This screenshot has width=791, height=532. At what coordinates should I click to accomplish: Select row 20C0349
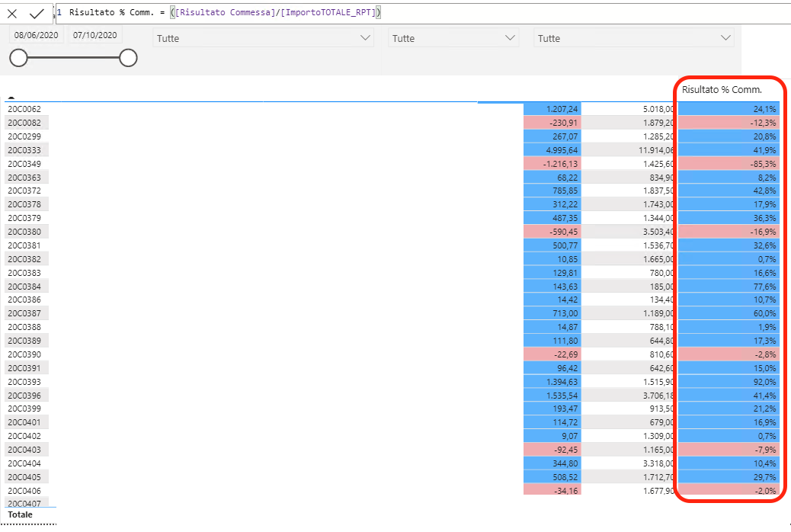click(24, 164)
